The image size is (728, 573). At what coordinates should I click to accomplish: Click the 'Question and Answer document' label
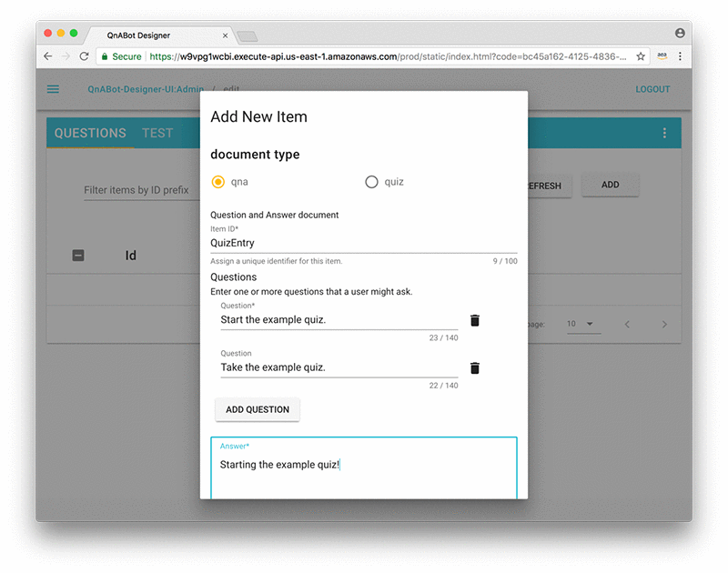[x=275, y=215]
